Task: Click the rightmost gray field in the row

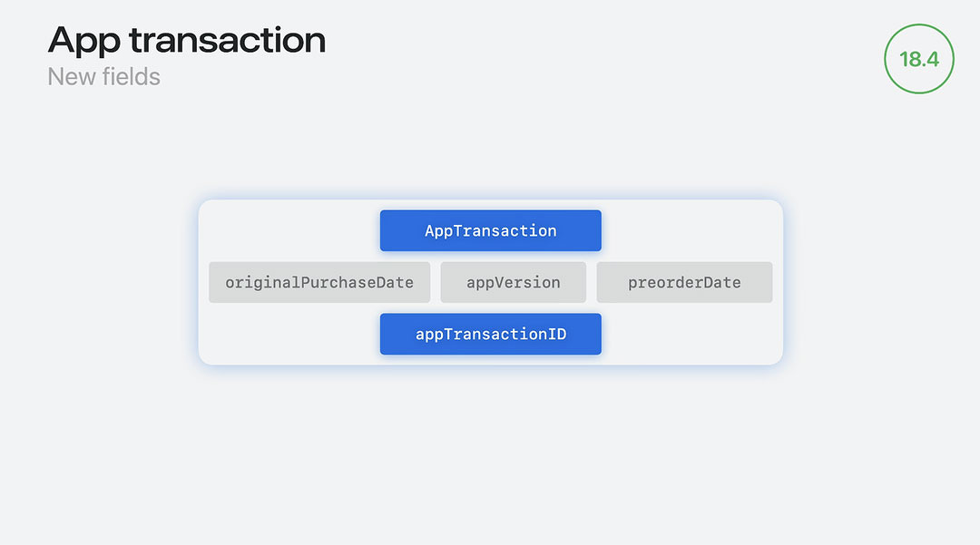Action: pos(684,282)
